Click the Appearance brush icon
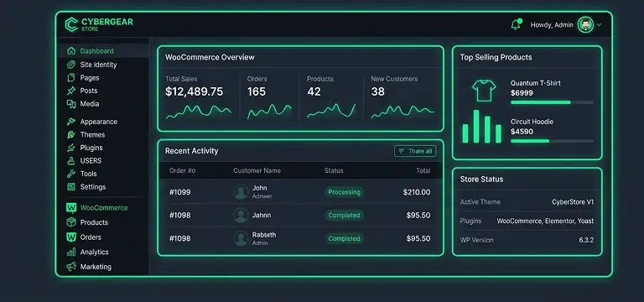This screenshot has width=644, height=302. 71,122
